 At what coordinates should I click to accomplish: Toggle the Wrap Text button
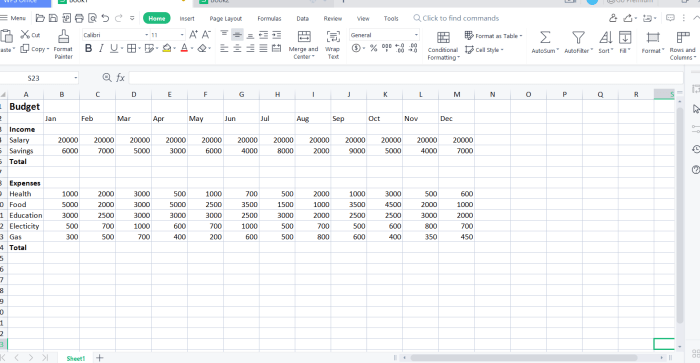(x=333, y=45)
